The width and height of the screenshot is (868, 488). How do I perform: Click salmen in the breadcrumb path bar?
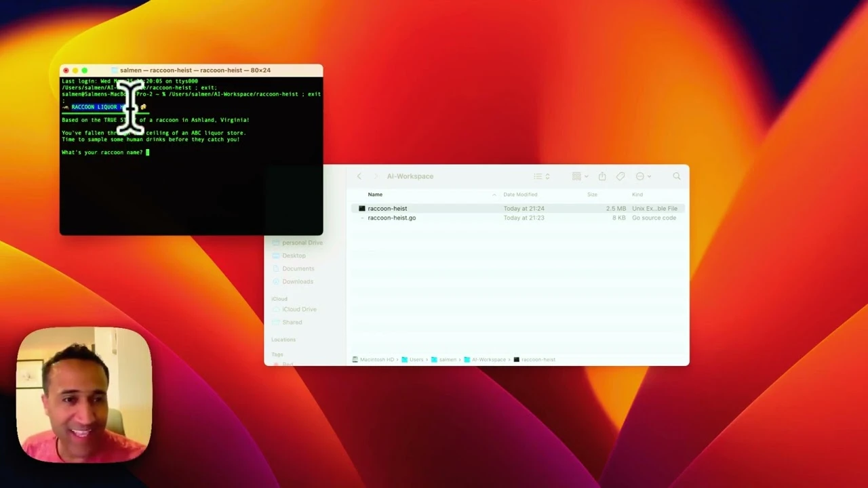[448, 359]
